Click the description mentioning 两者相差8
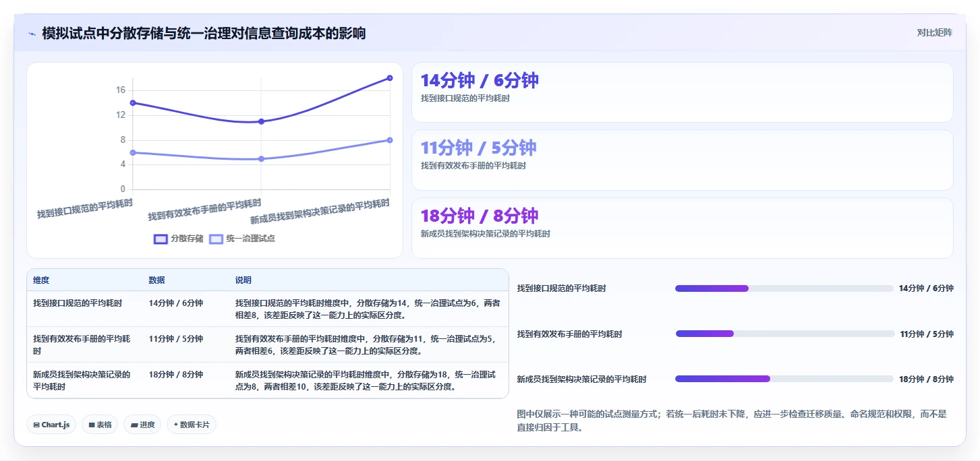This screenshot has height=461, width=980. (368, 309)
